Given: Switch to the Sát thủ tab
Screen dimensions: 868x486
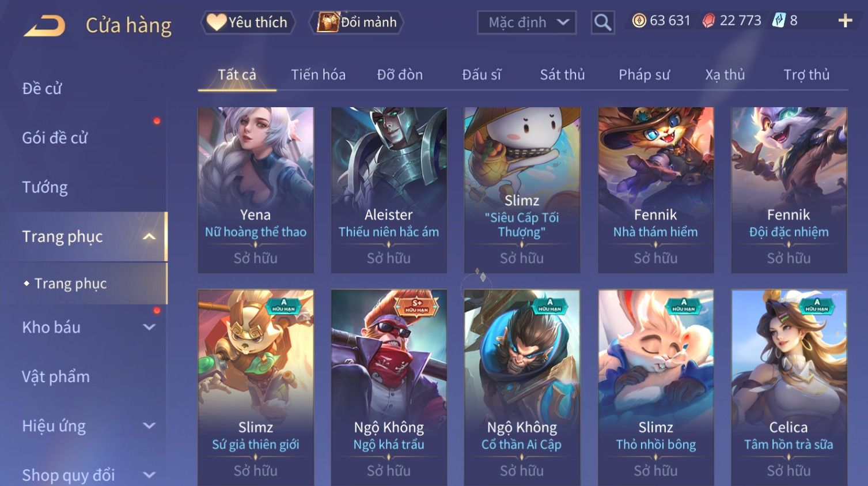Looking at the screenshot, I should click(562, 75).
